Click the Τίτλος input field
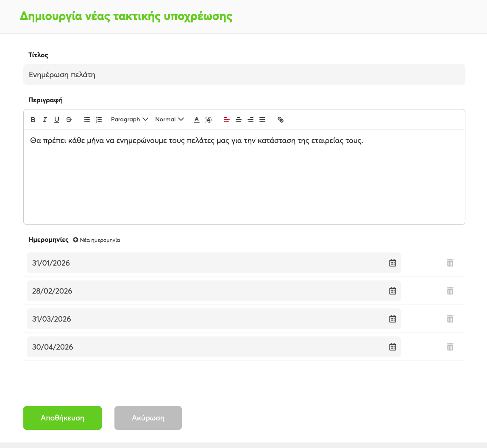487x448 pixels. pyautogui.click(x=244, y=75)
